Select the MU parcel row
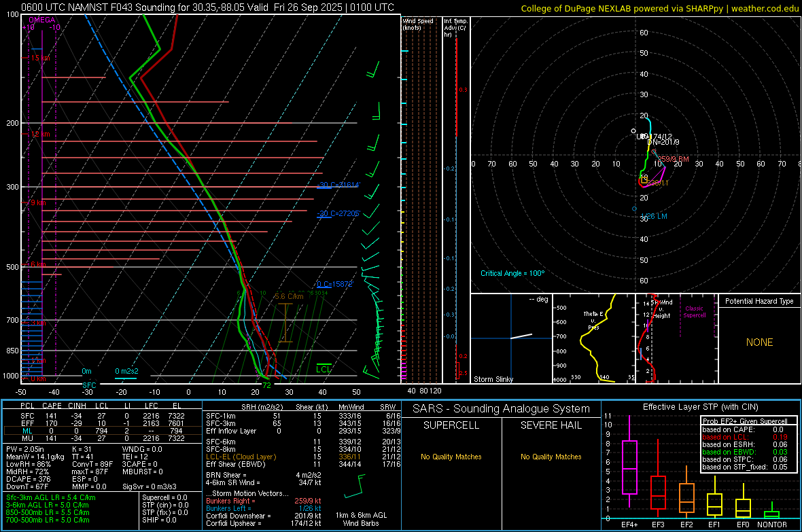Viewport: 802px width, 532px height. [x=103, y=438]
